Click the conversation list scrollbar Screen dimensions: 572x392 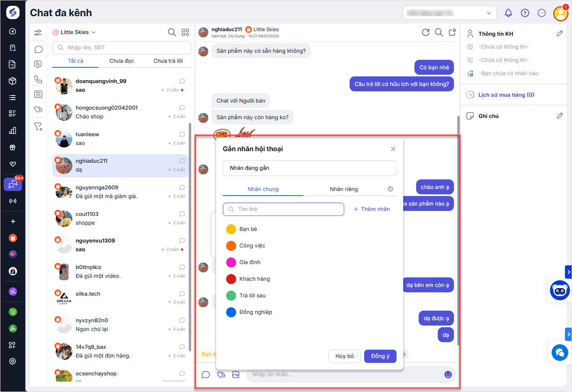pos(190,237)
